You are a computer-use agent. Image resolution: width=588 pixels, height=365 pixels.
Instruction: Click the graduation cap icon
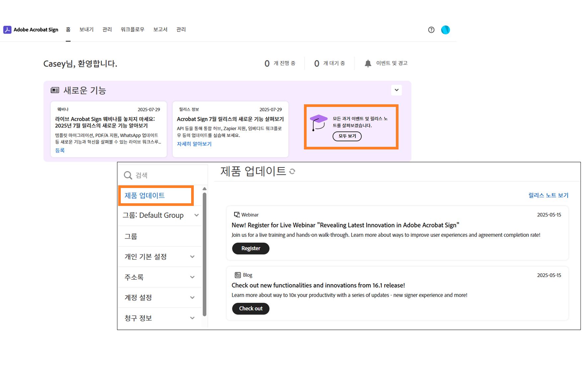coord(318,123)
